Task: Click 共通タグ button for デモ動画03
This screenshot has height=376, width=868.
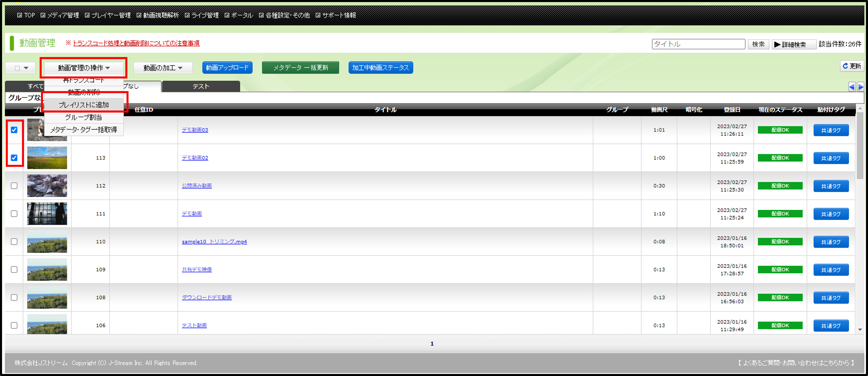Action: 831,130
